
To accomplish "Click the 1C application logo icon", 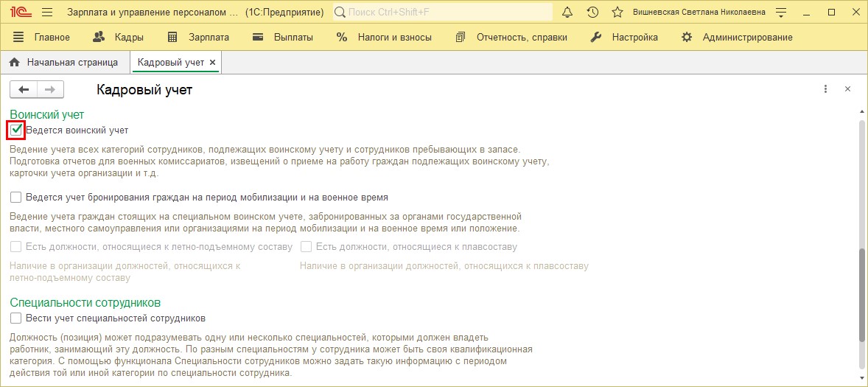I will 19,13.
